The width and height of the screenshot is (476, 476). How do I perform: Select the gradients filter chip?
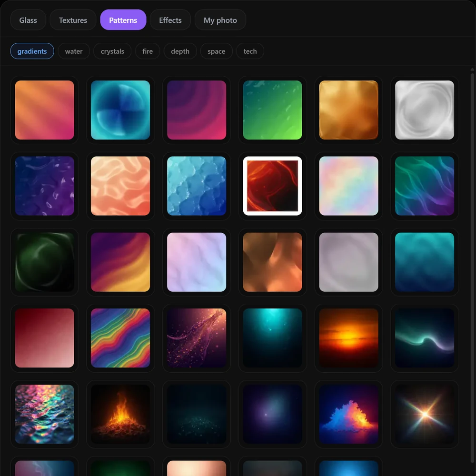32,51
